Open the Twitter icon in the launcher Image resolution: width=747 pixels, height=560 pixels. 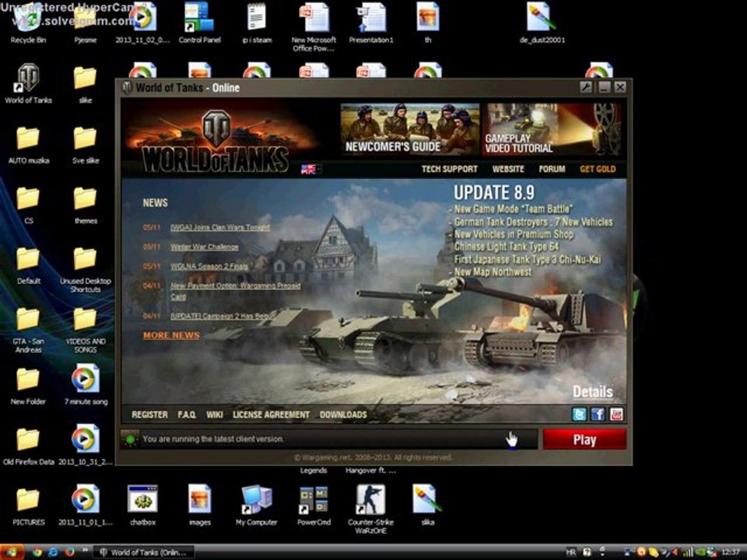coord(579,414)
